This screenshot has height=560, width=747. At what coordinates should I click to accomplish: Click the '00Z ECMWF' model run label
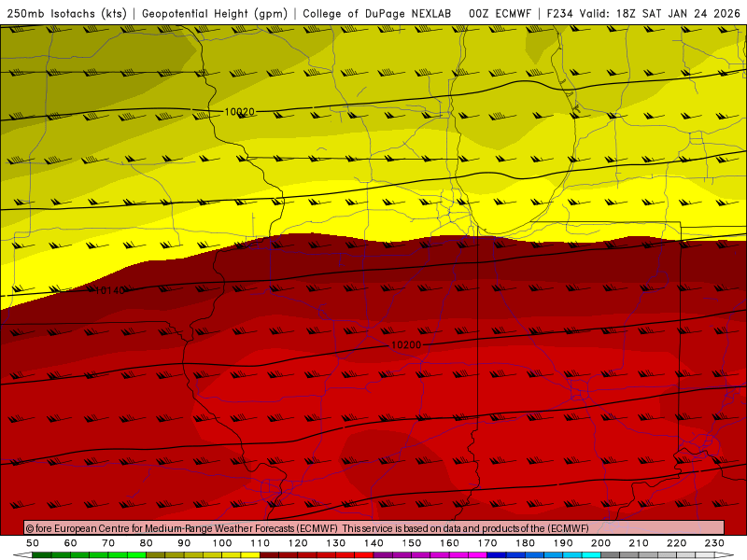(500, 14)
